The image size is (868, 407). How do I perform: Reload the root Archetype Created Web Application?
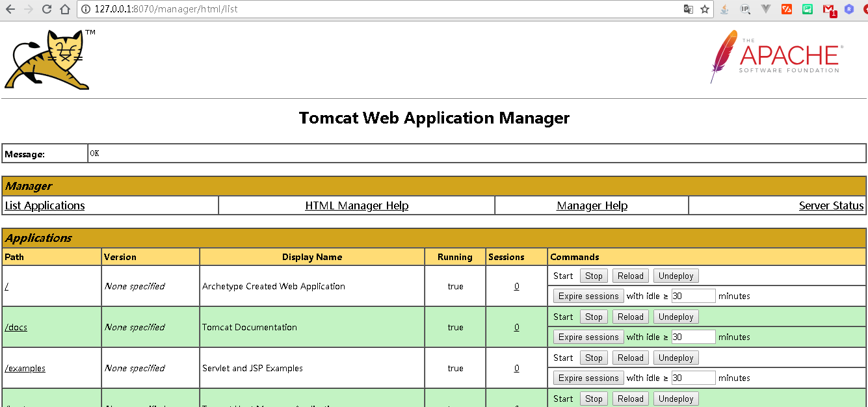pyautogui.click(x=630, y=276)
